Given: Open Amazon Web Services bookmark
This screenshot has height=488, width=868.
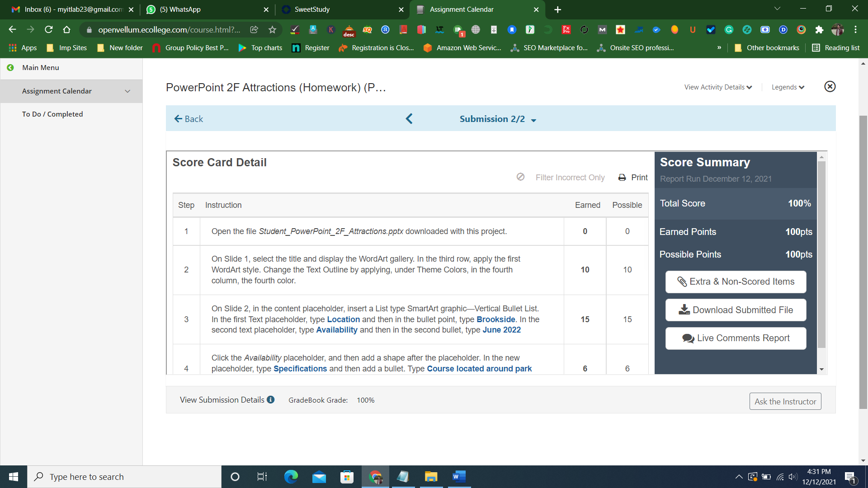Looking at the screenshot, I should click(x=462, y=47).
